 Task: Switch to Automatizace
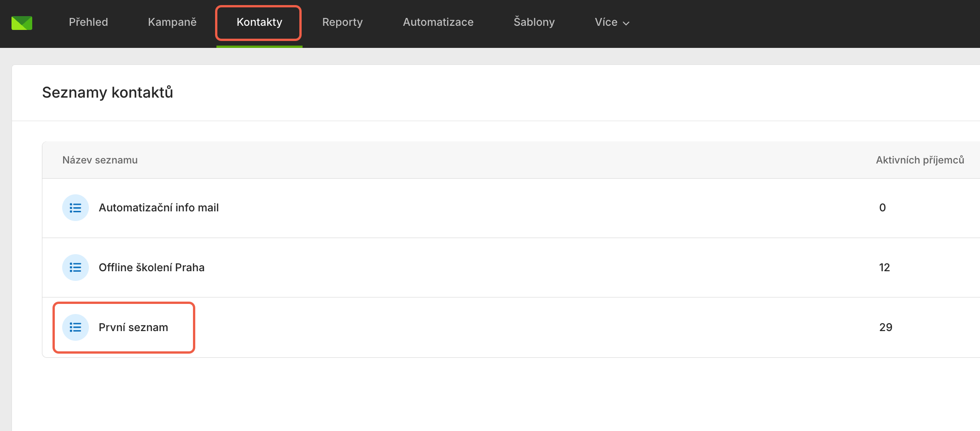[438, 22]
